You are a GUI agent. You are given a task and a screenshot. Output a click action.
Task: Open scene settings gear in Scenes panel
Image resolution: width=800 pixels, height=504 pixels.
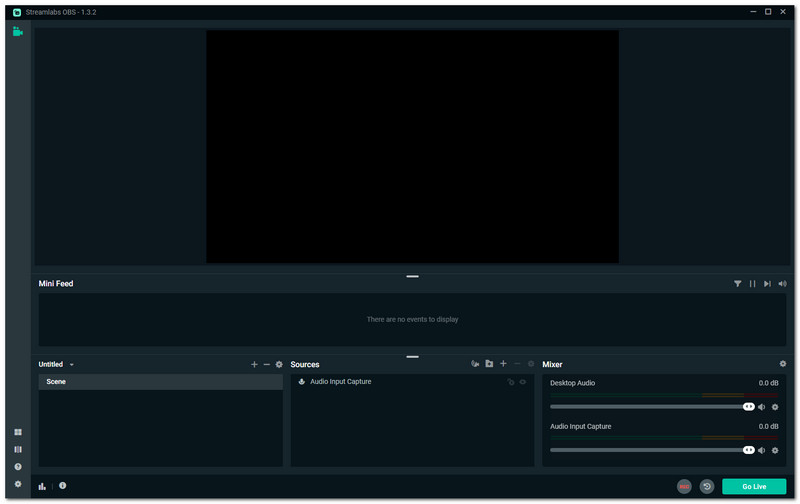[279, 365]
